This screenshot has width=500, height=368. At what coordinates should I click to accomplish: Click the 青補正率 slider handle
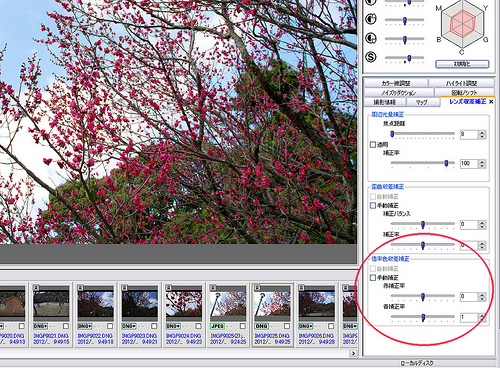pyautogui.click(x=423, y=317)
